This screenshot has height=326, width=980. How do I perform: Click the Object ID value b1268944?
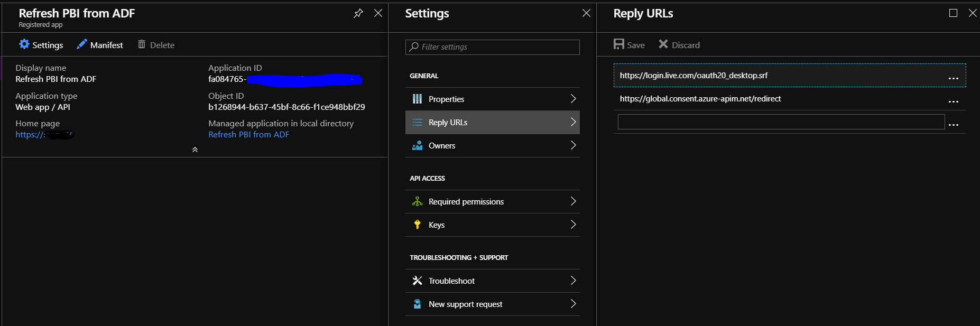pyautogui.click(x=286, y=107)
